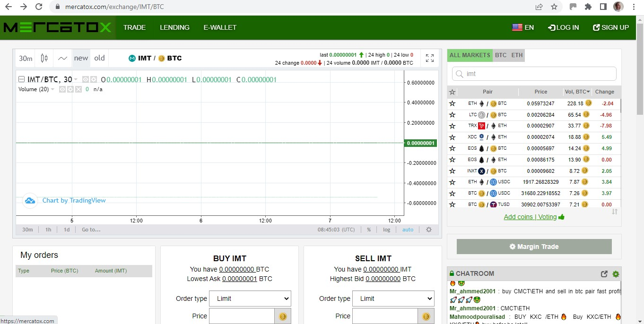
Task: Toggle auto scale on chart
Action: coord(408,230)
